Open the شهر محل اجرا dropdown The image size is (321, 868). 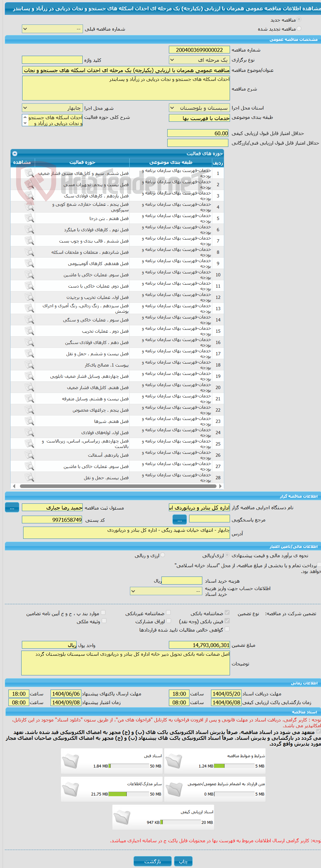52,108
